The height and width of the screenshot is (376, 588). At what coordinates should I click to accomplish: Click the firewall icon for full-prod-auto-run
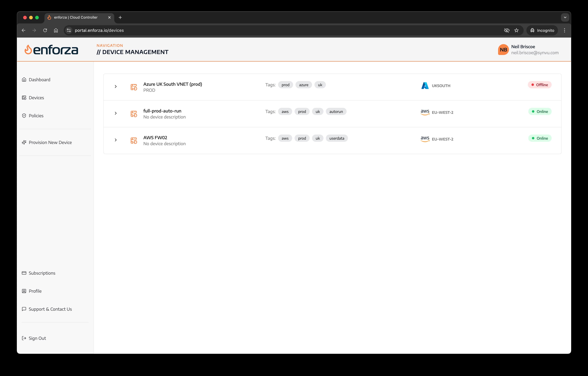[x=134, y=114]
